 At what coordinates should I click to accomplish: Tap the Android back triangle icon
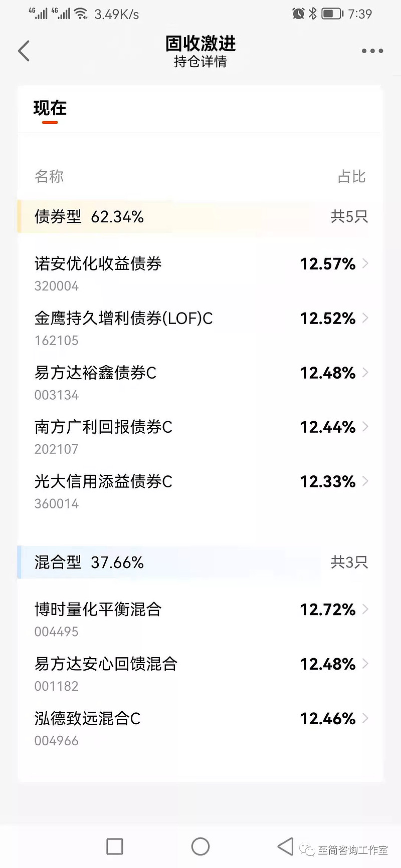(x=285, y=846)
